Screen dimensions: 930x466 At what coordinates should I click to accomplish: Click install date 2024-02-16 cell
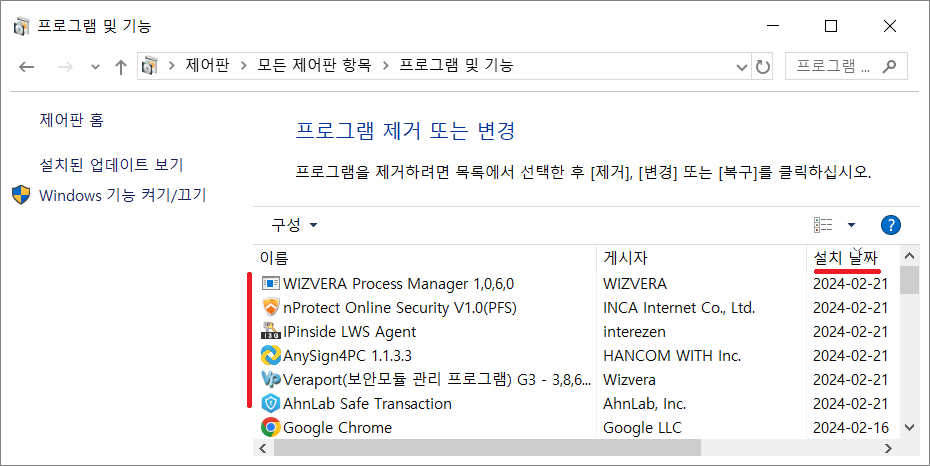click(851, 427)
